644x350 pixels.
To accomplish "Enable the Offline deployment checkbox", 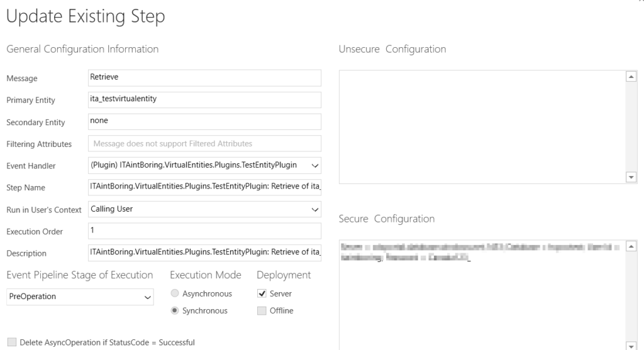I will pos(262,310).
